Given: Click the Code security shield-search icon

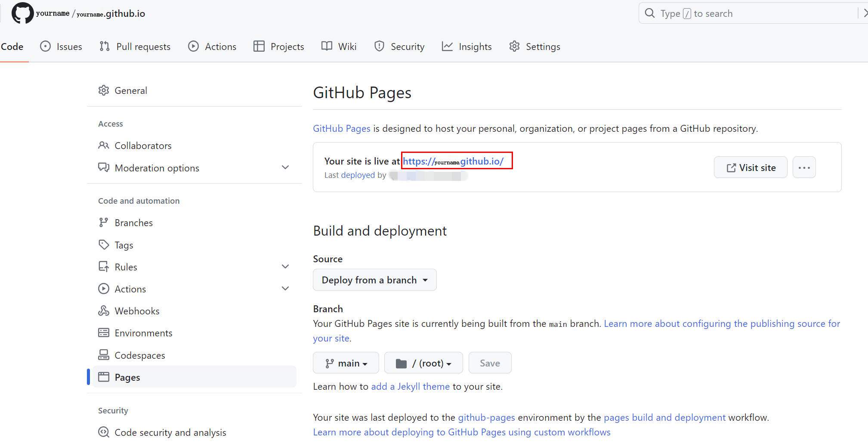Looking at the screenshot, I should (104, 432).
